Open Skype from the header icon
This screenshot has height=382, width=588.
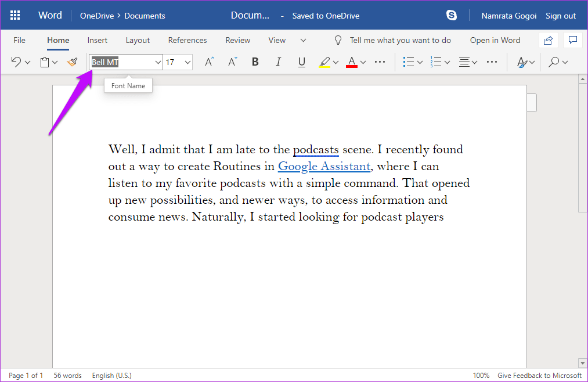click(x=452, y=16)
